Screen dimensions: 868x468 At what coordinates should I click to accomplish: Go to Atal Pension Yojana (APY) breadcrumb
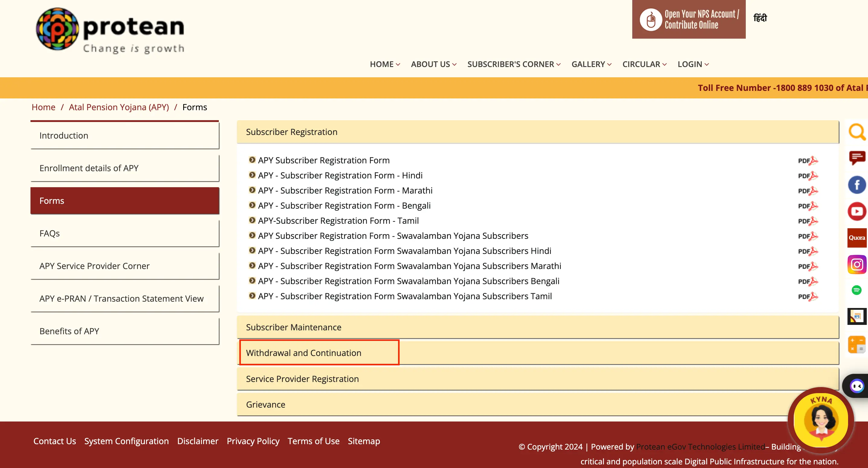pos(119,107)
